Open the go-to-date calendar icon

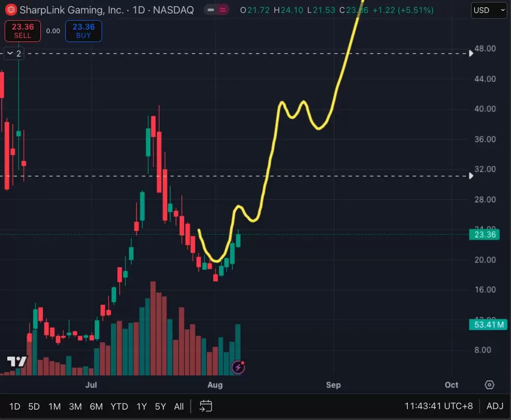click(206, 406)
